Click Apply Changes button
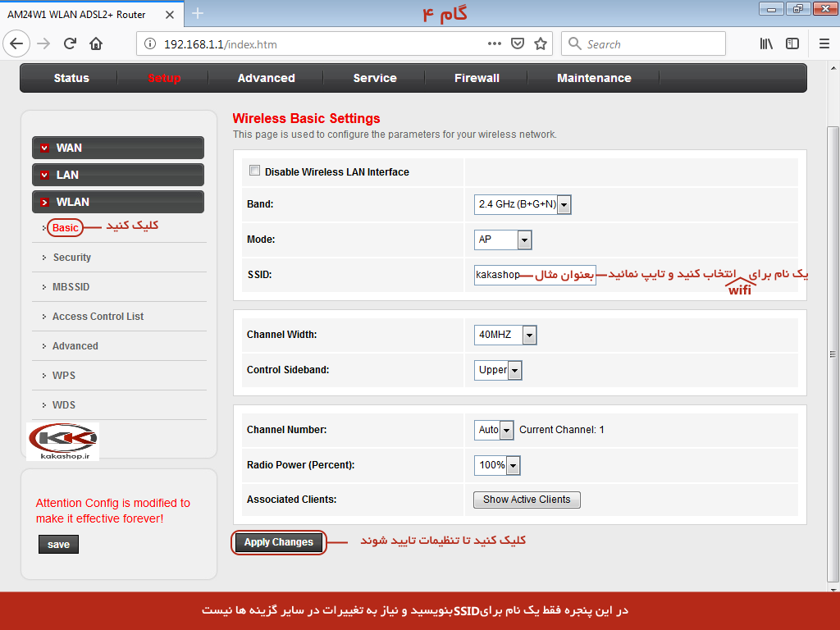840x630 pixels. pos(279,542)
